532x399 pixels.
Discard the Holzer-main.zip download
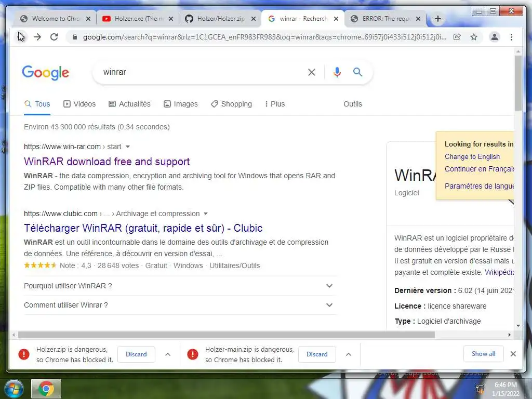pos(317,354)
